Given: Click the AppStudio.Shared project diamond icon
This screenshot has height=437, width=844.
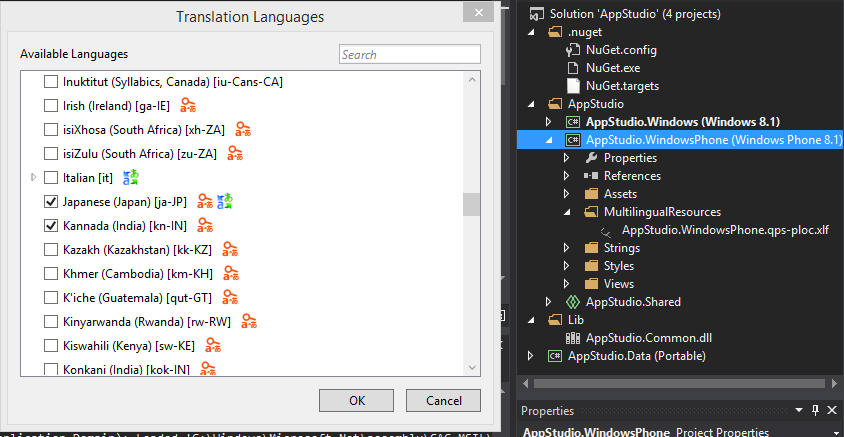Looking at the screenshot, I should coord(573,302).
